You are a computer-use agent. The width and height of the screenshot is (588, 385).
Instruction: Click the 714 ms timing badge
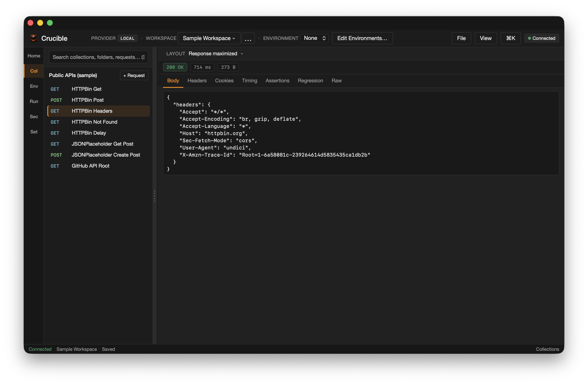(x=202, y=67)
